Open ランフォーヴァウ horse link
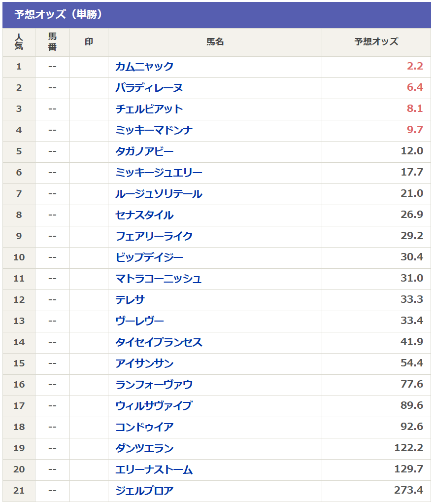This screenshot has width=434, height=504. coord(154,385)
